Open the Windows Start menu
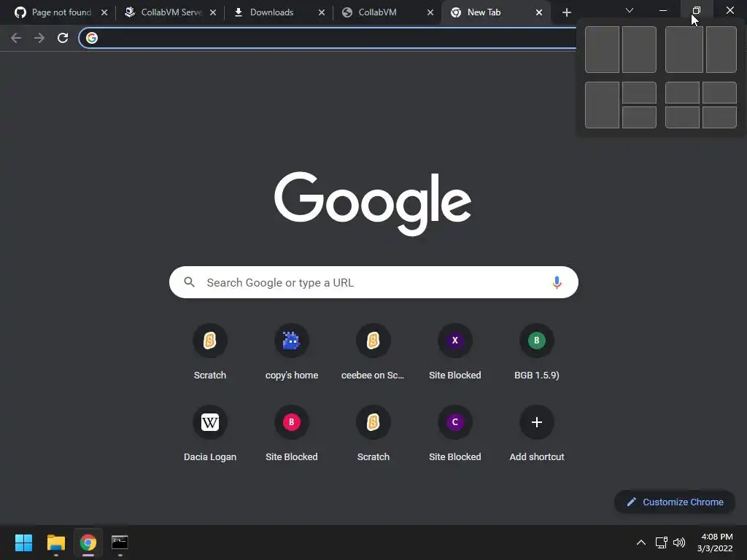The height and width of the screenshot is (560, 747). click(x=23, y=542)
